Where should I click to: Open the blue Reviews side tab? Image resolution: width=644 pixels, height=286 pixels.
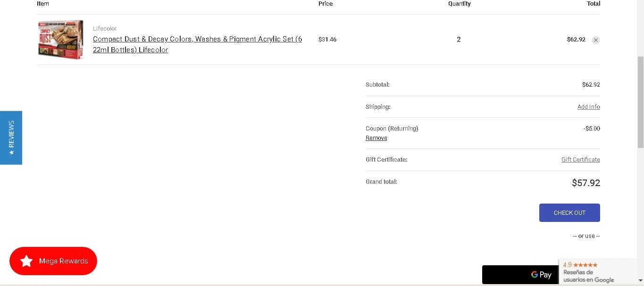point(11,138)
